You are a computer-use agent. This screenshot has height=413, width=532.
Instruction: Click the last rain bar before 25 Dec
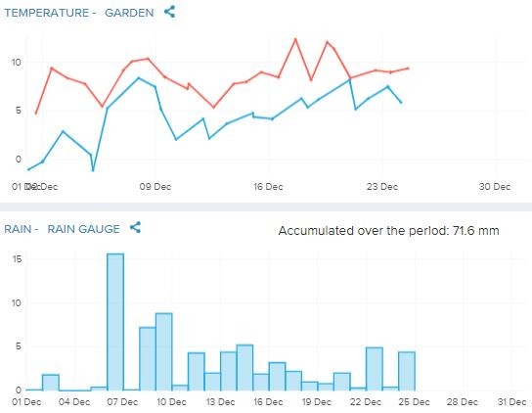[407, 371]
